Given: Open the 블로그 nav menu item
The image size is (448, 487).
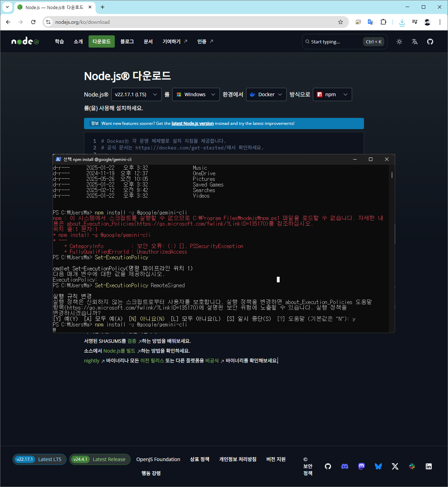Looking at the screenshot, I should click(127, 42).
